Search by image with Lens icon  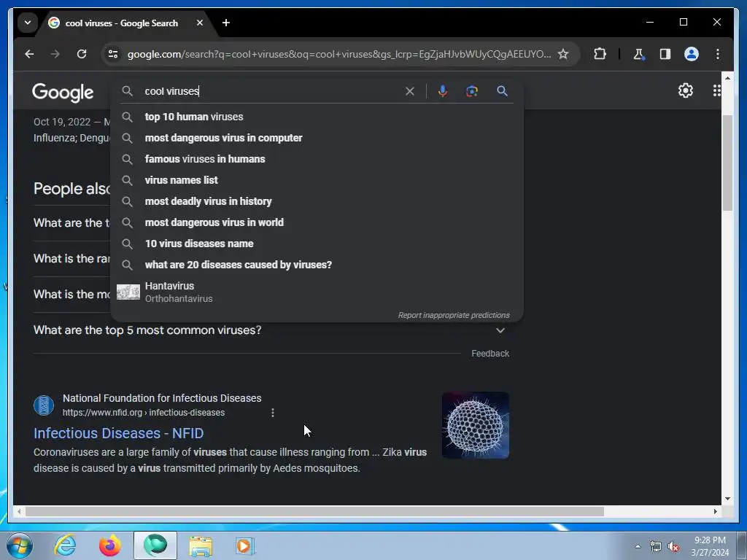(472, 91)
